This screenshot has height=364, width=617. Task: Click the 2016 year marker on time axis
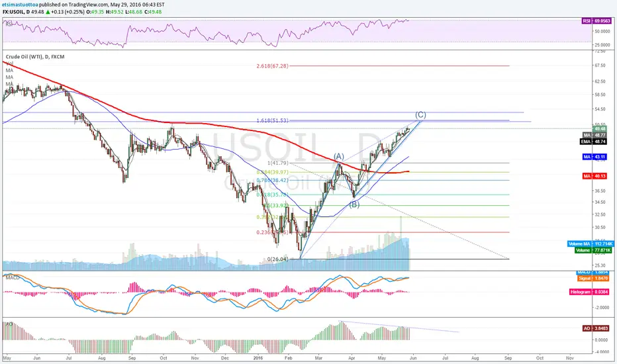coord(258,358)
